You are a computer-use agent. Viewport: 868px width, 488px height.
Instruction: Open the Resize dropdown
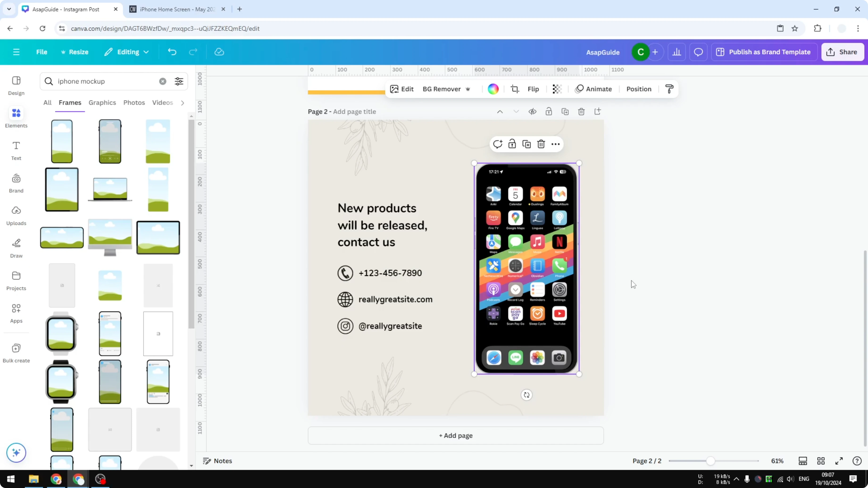[x=75, y=52]
